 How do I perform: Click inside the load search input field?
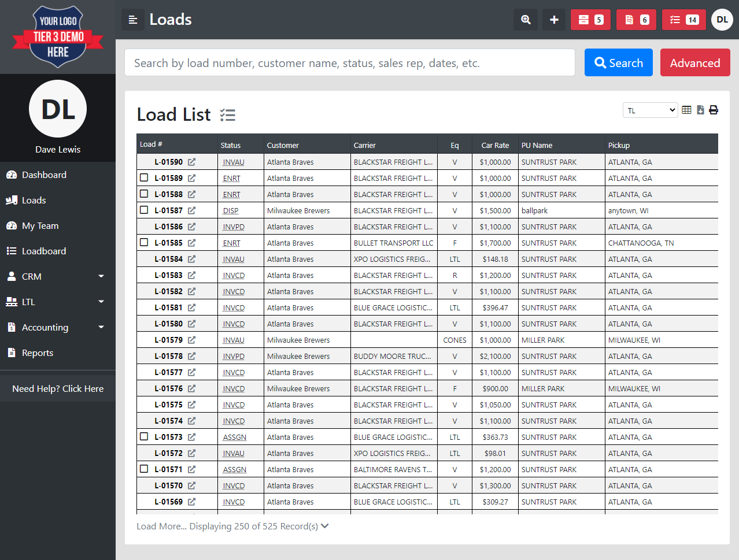[x=347, y=62]
